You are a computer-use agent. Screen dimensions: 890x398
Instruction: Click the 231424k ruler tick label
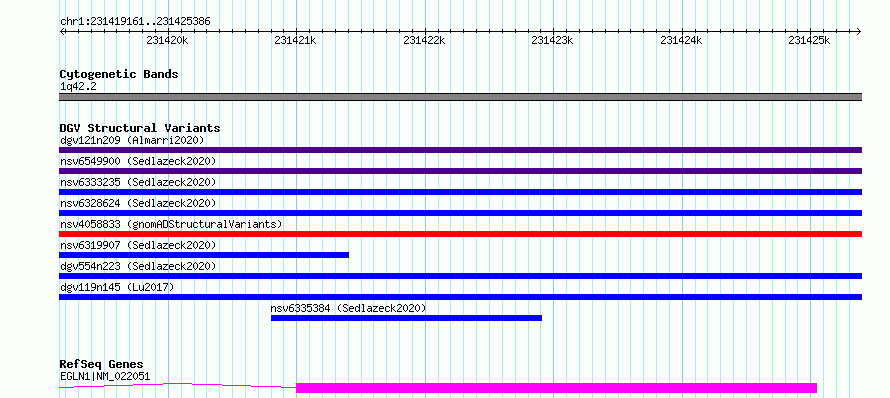tap(681, 40)
